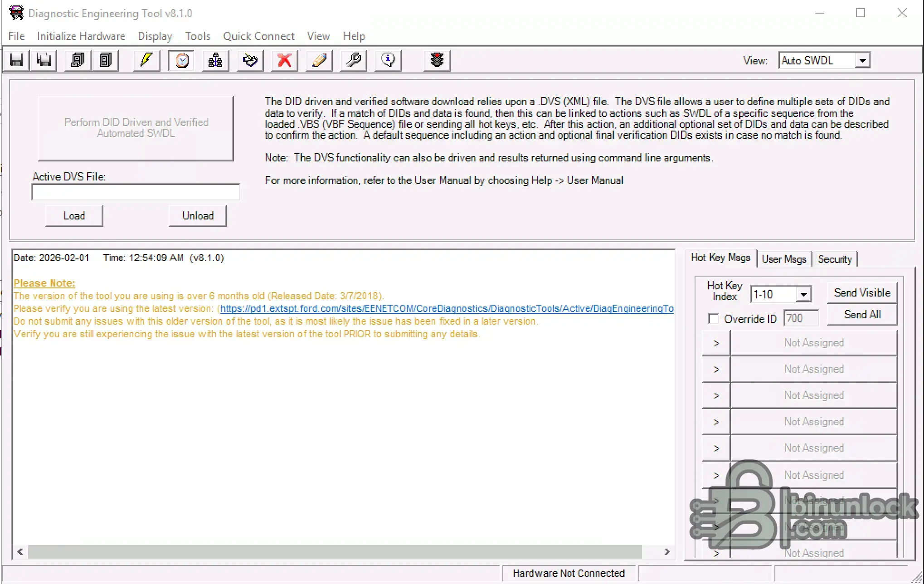
Task: Click the save toolbar icon
Action: 15,60
